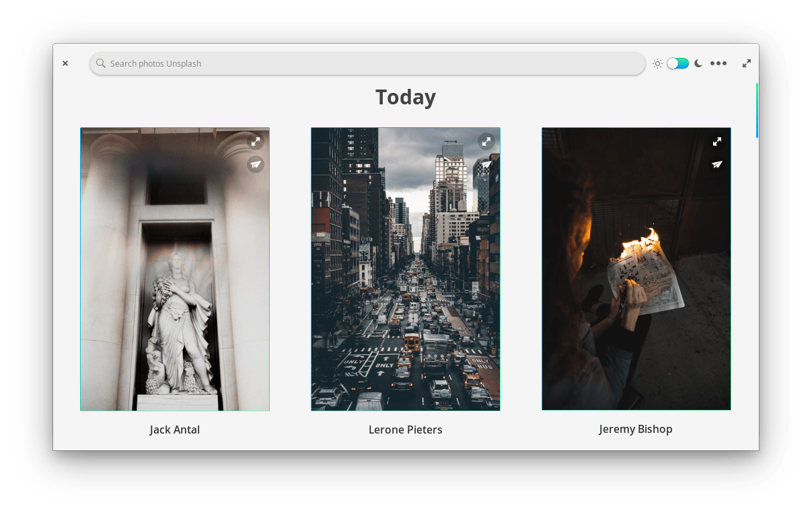Click paper plane icon on city photo

tap(486, 164)
